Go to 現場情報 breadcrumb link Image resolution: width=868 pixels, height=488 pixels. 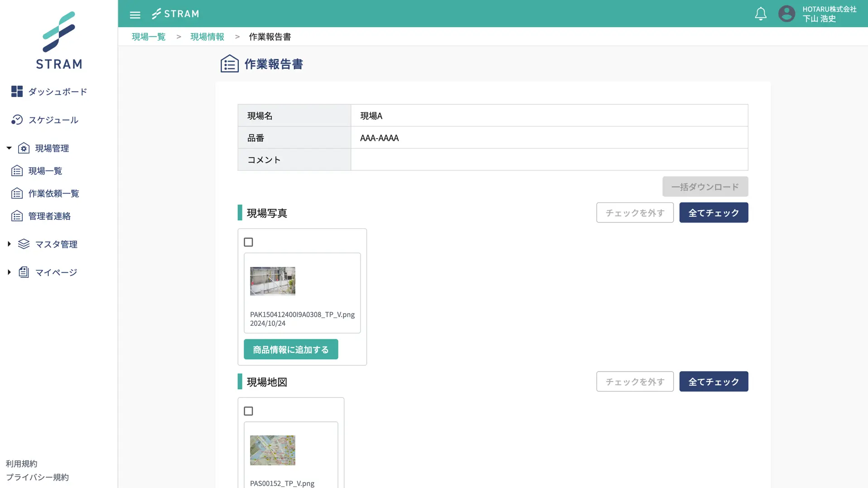pos(207,37)
